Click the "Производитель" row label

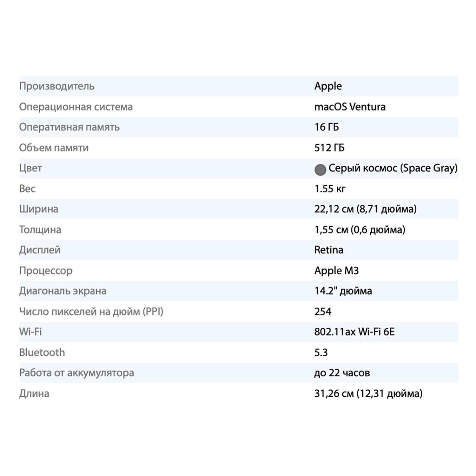point(57,86)
